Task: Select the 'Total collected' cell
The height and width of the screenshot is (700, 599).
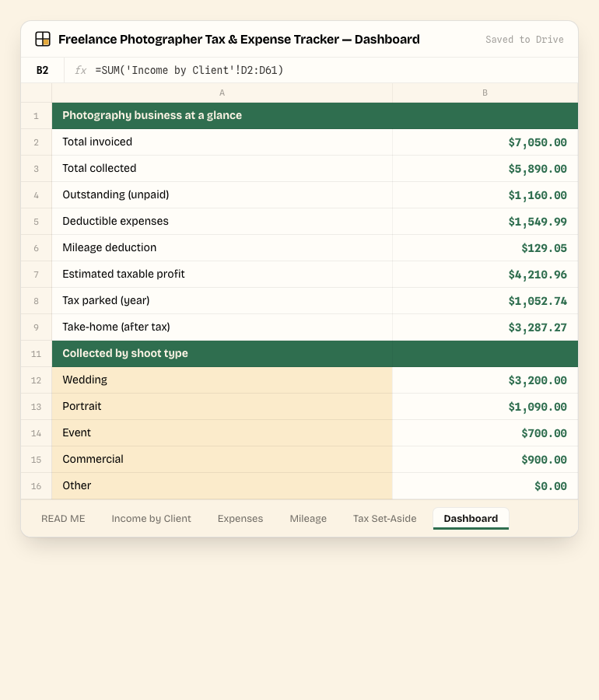Action: click(x=222, y=168)
